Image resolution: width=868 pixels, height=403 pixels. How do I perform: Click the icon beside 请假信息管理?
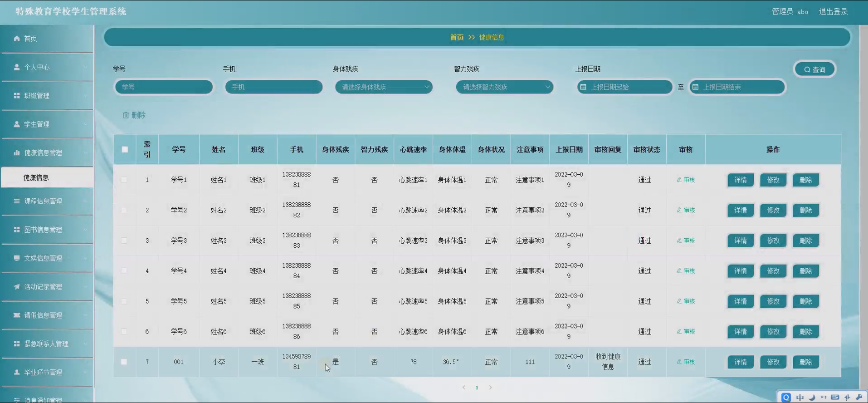click(17, 315)
